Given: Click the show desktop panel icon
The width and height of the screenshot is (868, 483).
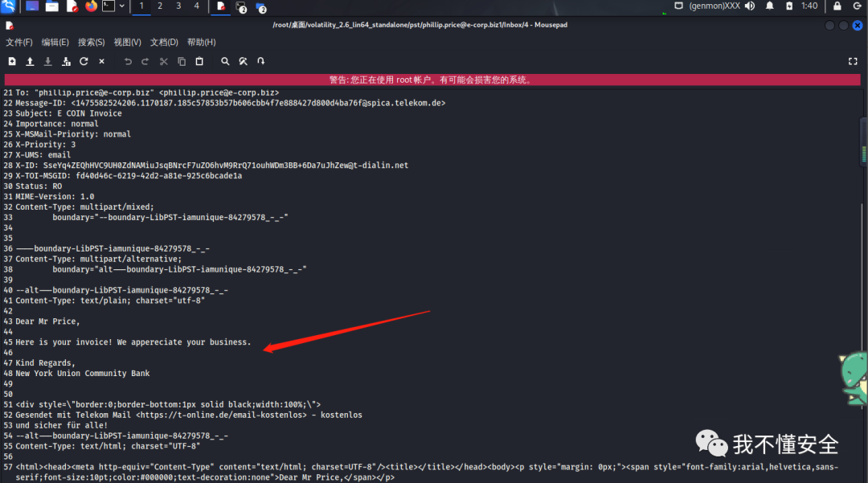Looking at the screenshot, I should (x=32, y=6).
